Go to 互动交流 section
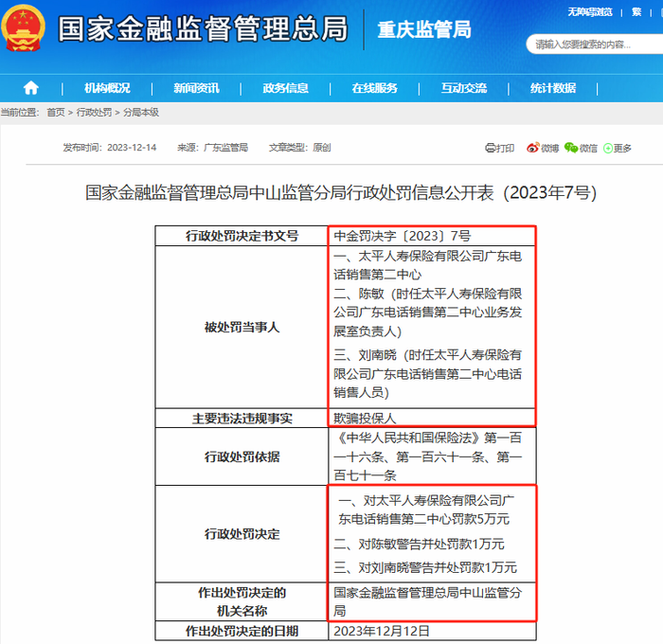 [x=464, y=88]
